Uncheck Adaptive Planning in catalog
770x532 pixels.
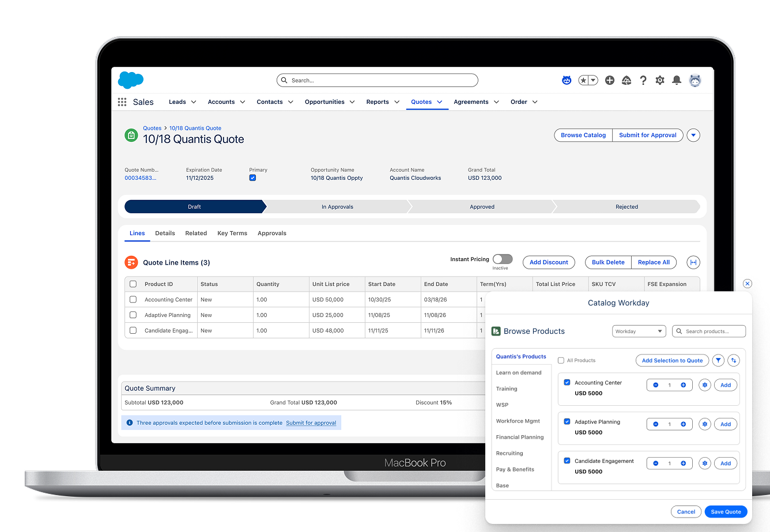(567, 422)
